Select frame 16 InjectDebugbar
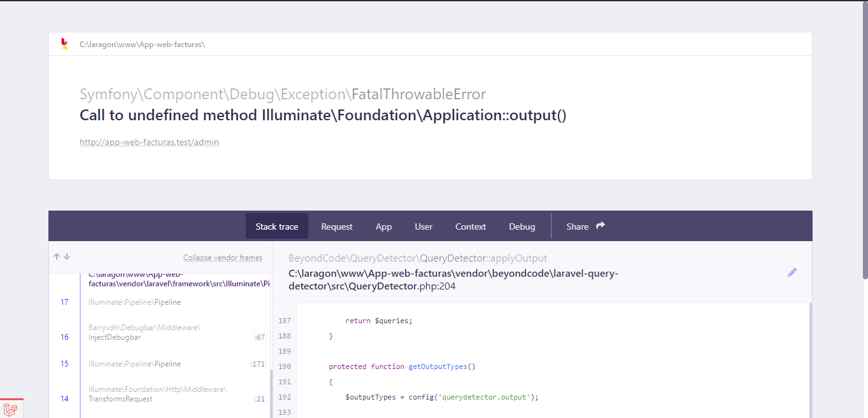Viewport: 868px width, 418px height. pos(160,332)
